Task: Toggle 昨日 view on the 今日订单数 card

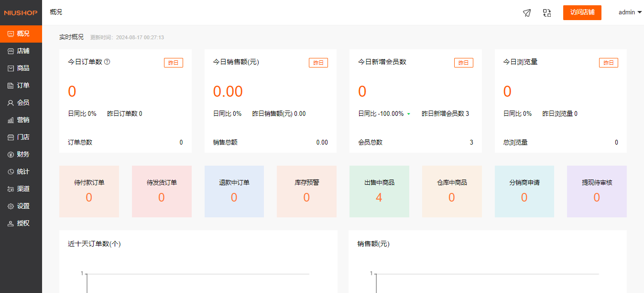Action: (x=173, y=62)
